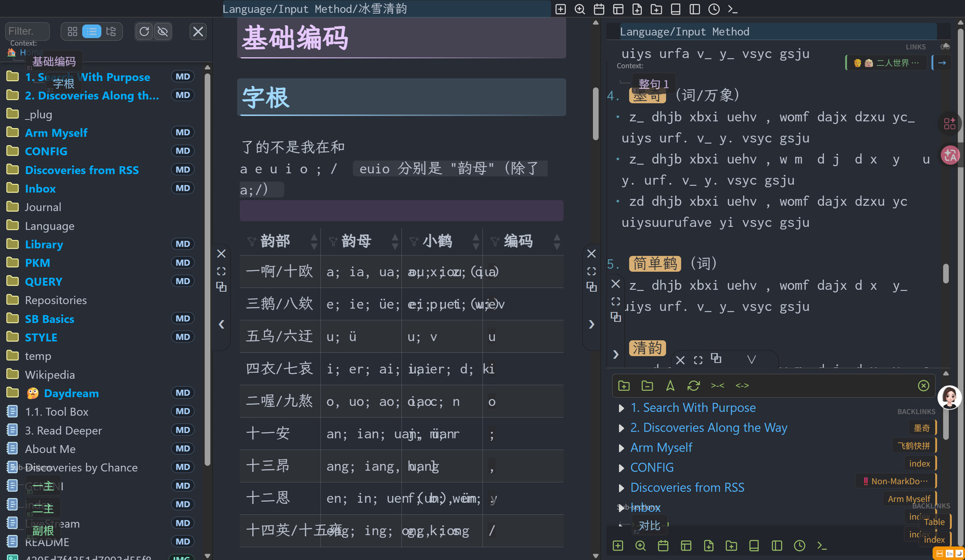
Task: Toggle the crossed-eye visibility button
Action: [163, 32]
